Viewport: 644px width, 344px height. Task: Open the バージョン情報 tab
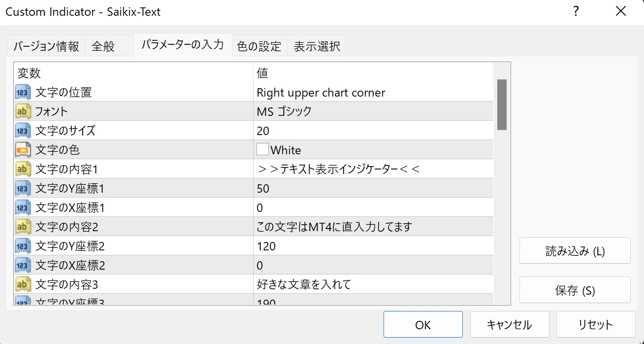coord(46,46)
